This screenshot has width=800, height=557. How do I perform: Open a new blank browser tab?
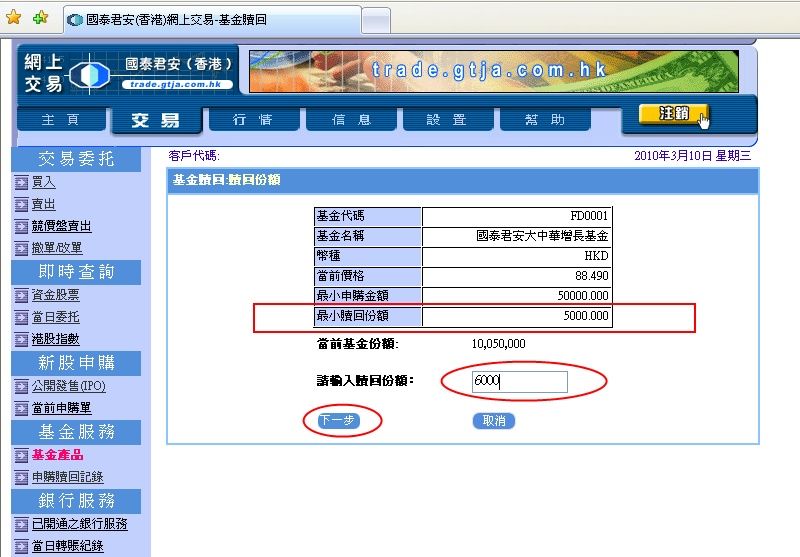click(x=376, y=21)
